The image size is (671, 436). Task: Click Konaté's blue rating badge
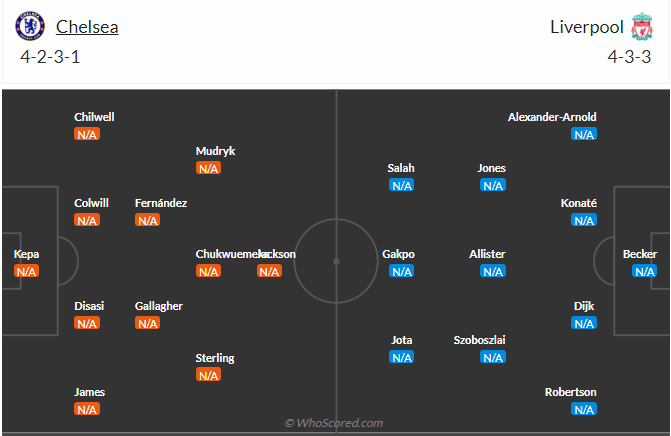[584, 220]
